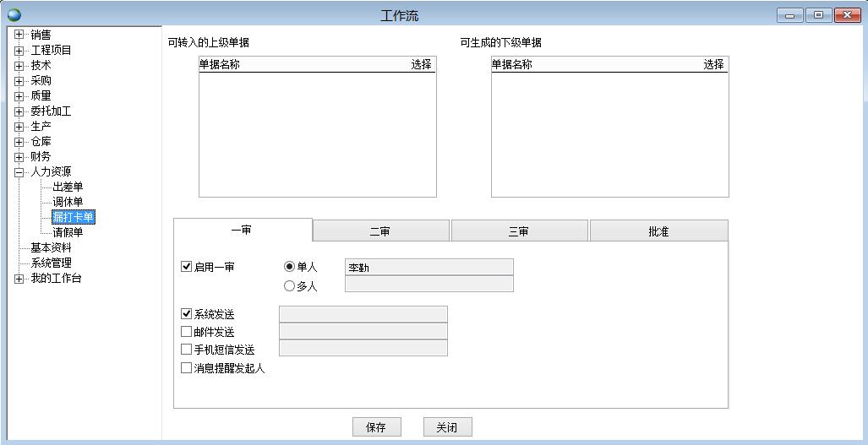Expand the 销售 tree node
The width and height of the screenshot is (868, 445).
[19, 35]
